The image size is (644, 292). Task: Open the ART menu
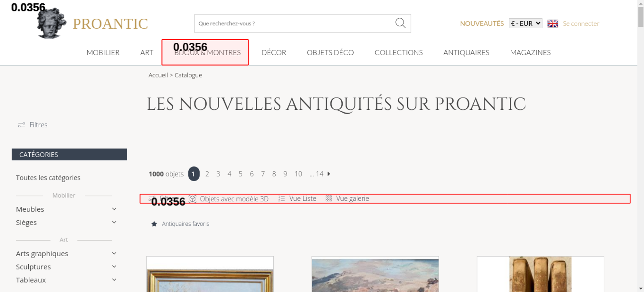click(x=147, y=52)
